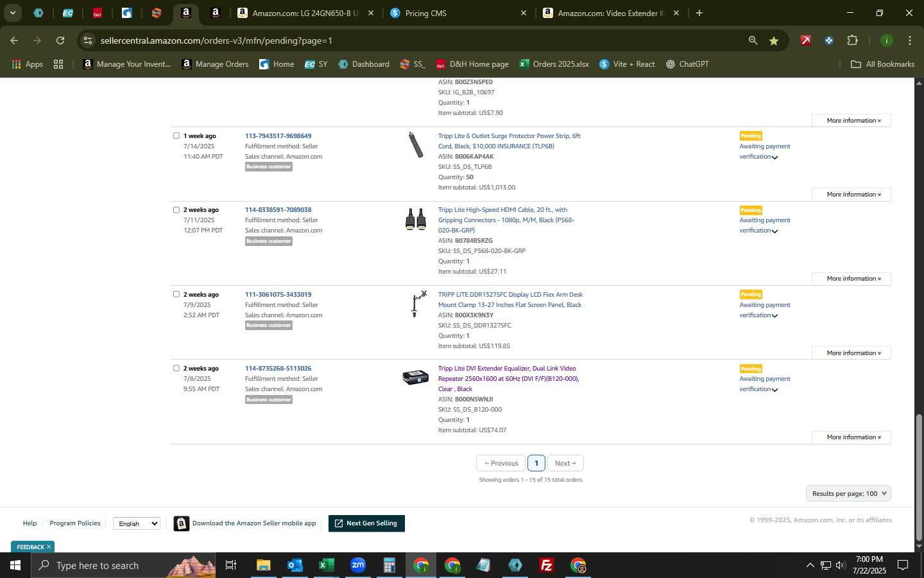The height and width of the screenshot is (578, 924).
Task: Open the English language dropdown
Action: [137, 523]
